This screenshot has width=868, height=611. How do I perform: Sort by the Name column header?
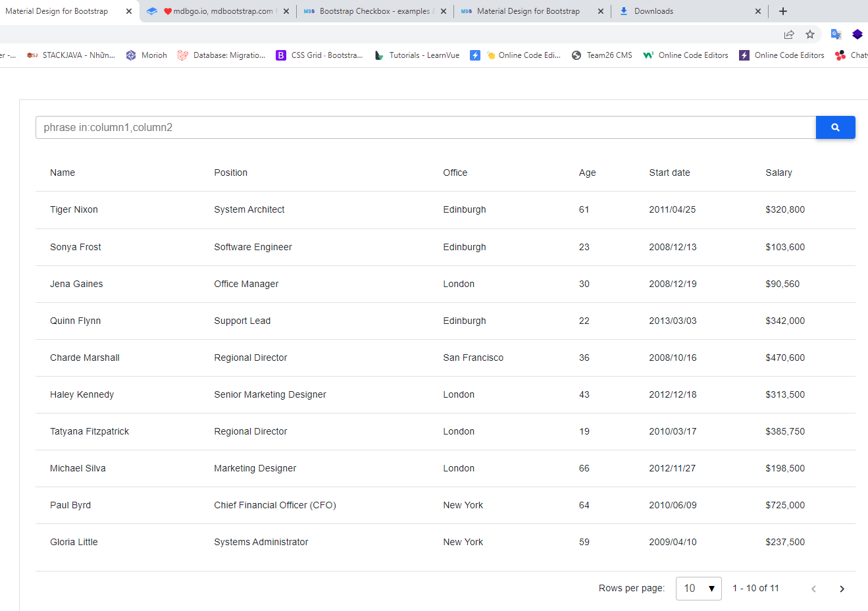click(63, 173)
